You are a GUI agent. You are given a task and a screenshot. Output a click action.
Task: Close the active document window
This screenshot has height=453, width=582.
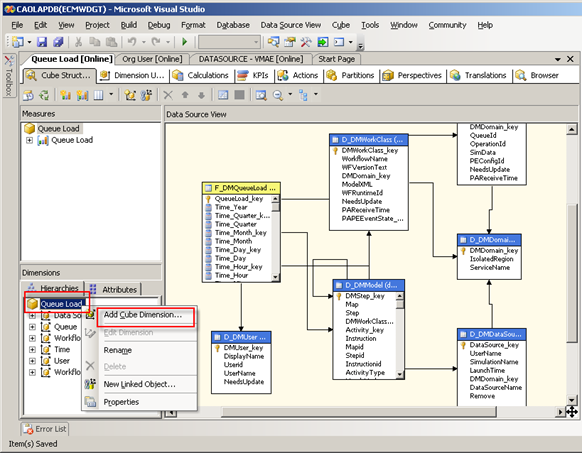point(570,59)
